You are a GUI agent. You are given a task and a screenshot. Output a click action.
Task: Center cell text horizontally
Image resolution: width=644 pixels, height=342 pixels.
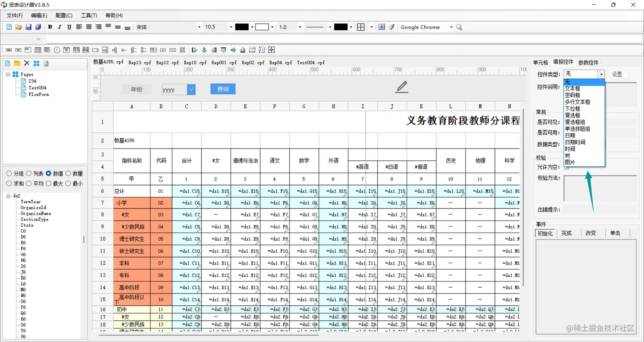(89, 27)
